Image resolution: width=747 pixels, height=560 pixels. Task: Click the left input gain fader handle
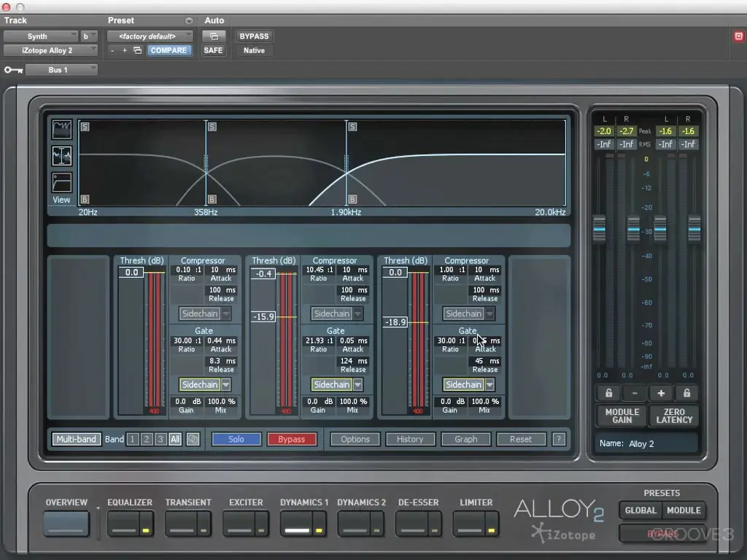pos(600,230)
